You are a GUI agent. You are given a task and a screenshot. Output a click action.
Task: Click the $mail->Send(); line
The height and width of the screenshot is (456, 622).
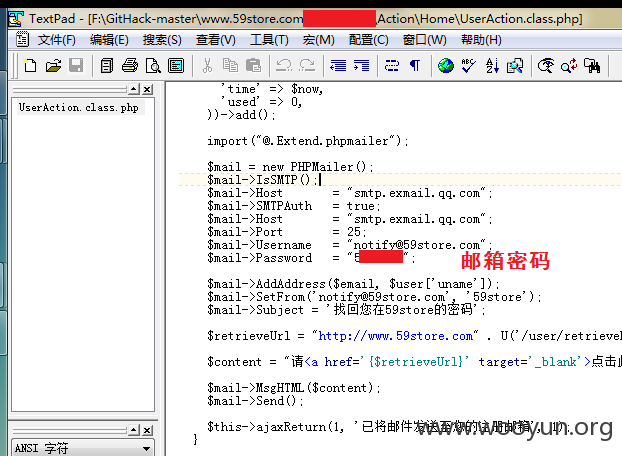[x=255, y=400]
